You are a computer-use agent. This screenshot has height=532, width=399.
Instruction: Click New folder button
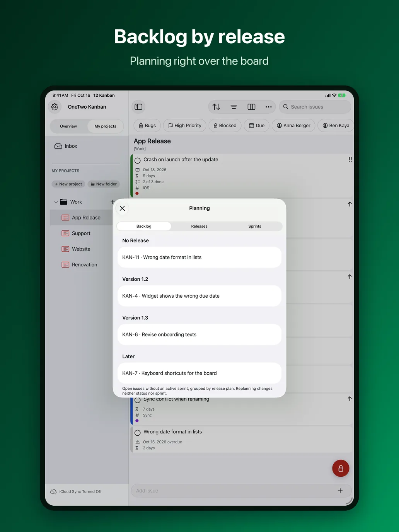coord(104,184)
